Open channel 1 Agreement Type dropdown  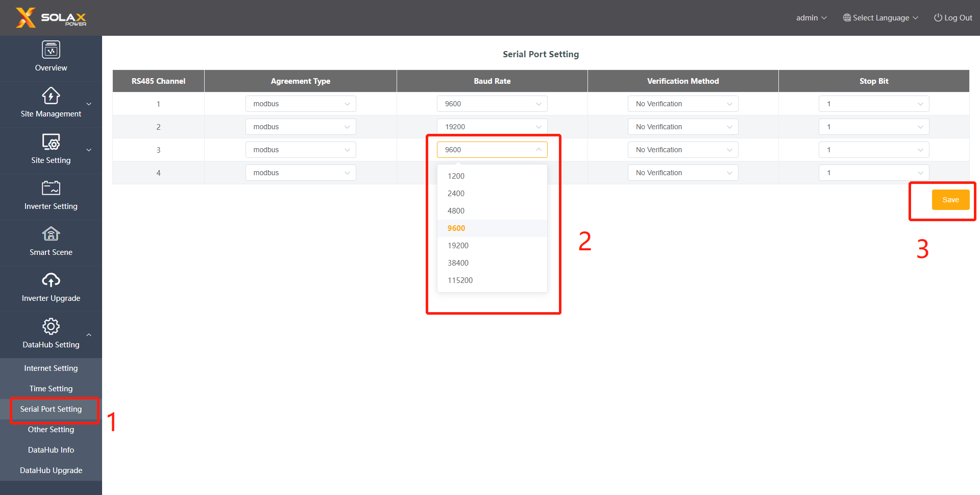(x=301, y=104)
